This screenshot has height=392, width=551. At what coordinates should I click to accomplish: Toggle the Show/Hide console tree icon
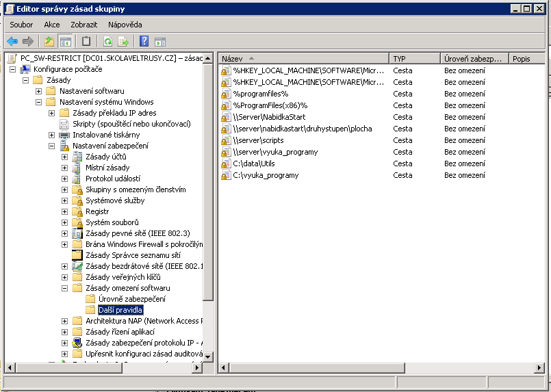click(x=66, y=41)
